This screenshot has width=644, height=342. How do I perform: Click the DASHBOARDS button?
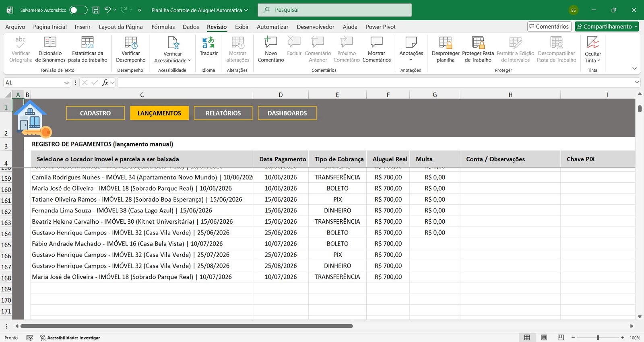287,113
